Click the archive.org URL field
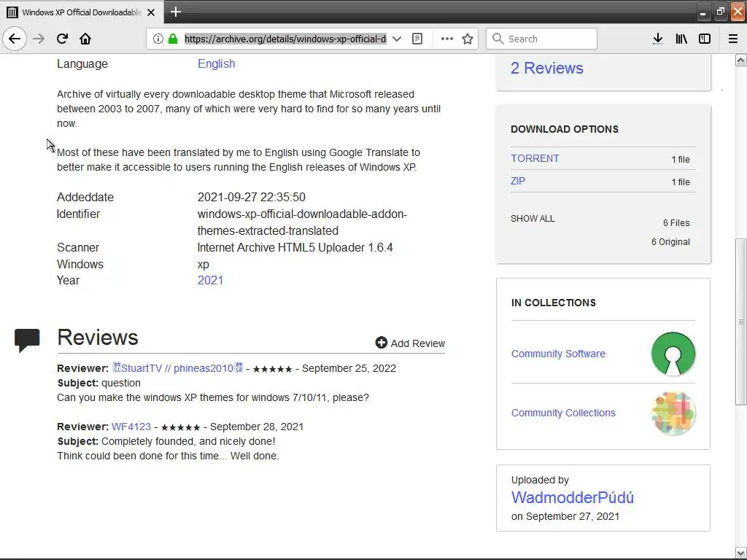Viewport: 747px width, 560px height. coord(285,39)
